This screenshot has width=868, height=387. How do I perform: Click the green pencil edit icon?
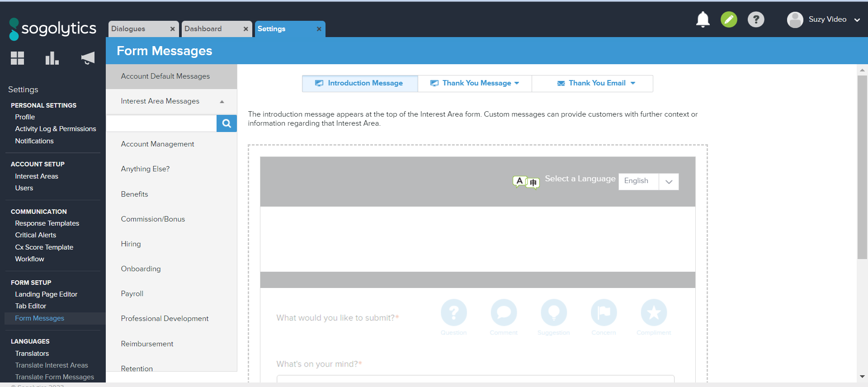coord(729,19)
